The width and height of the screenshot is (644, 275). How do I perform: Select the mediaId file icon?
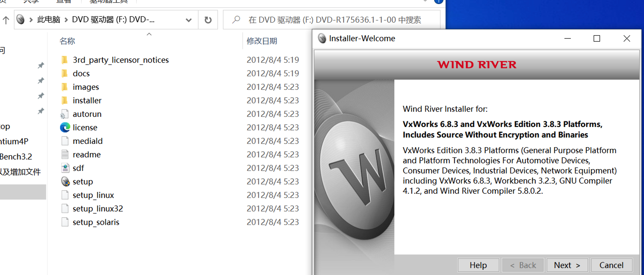coord(65,141)
